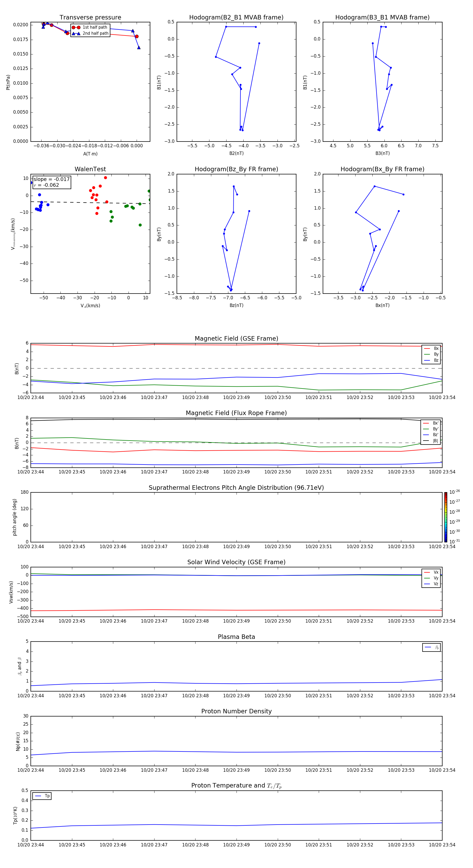The image size is (473, 868).
Task: Click the colorbar's 10^-31 tick label
Action: click(x=455, y=542)
